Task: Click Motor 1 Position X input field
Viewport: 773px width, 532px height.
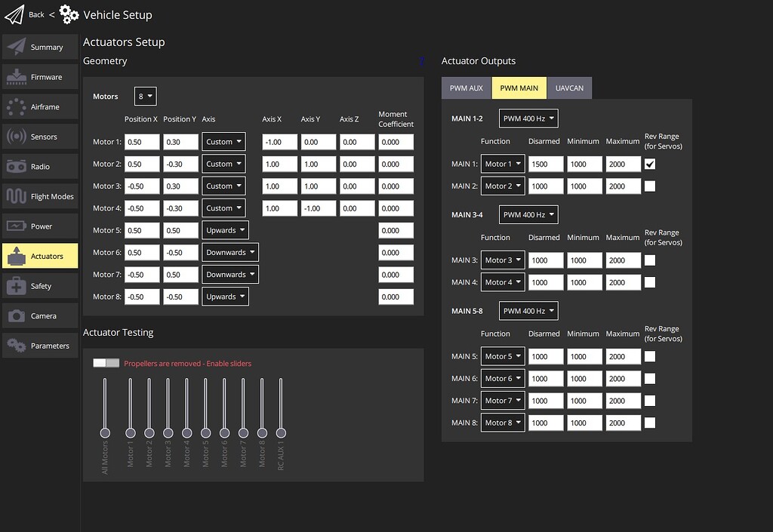Action: (142, 142)
